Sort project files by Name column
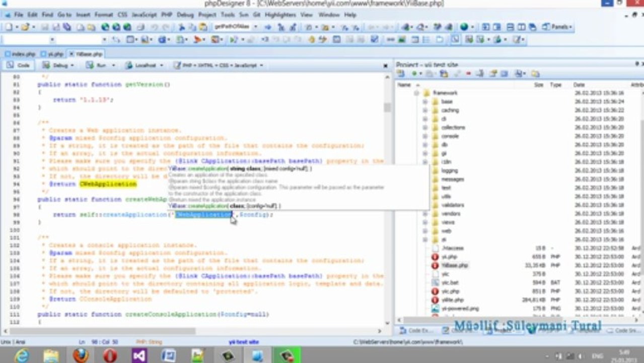The width and height of the screenshot is (644, 363). click(x=404, y=85)
